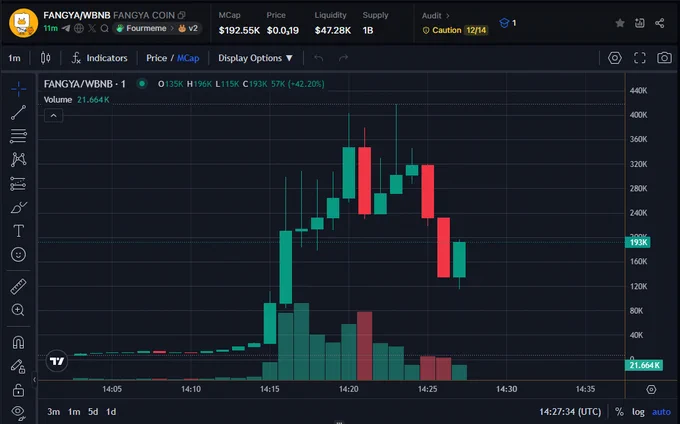Search the token with magnifier icon

(105, 29)
